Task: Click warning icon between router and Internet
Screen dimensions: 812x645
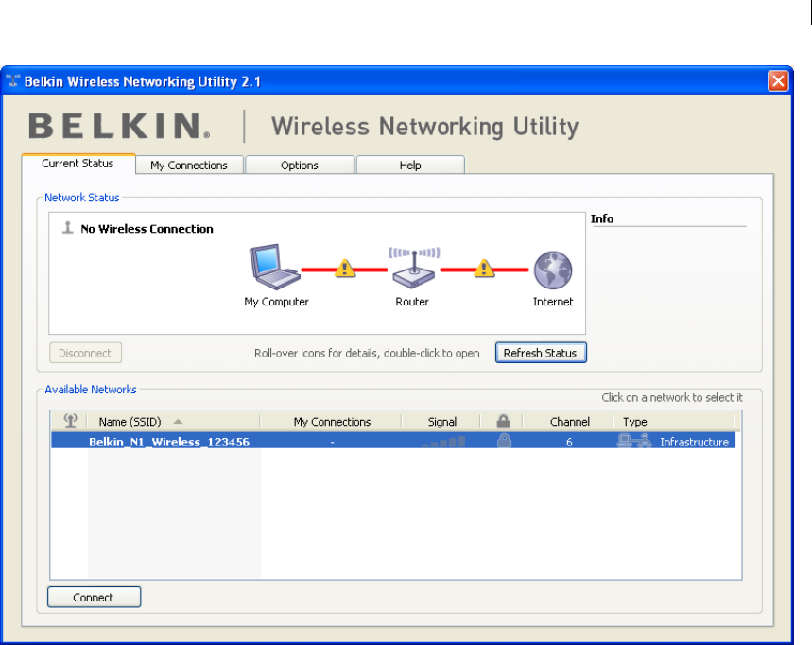Action: click(x=484, y=269)
